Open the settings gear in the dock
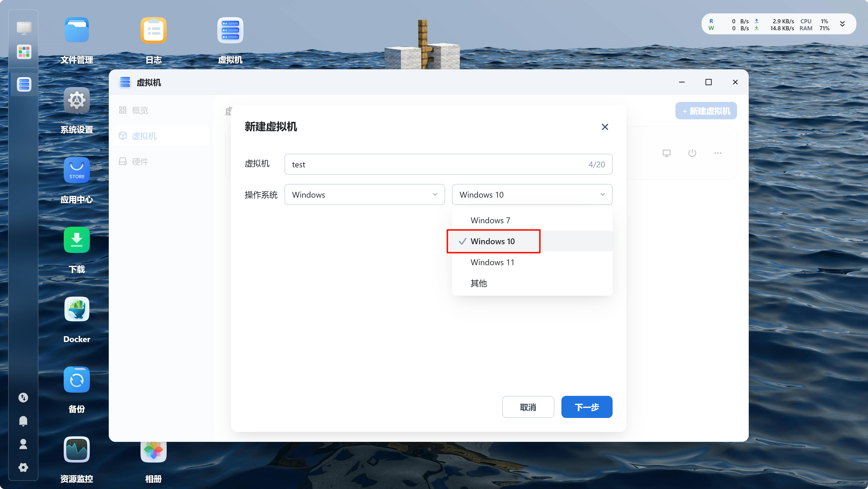This screenshot has height=489, width=868. click(23, 467)
